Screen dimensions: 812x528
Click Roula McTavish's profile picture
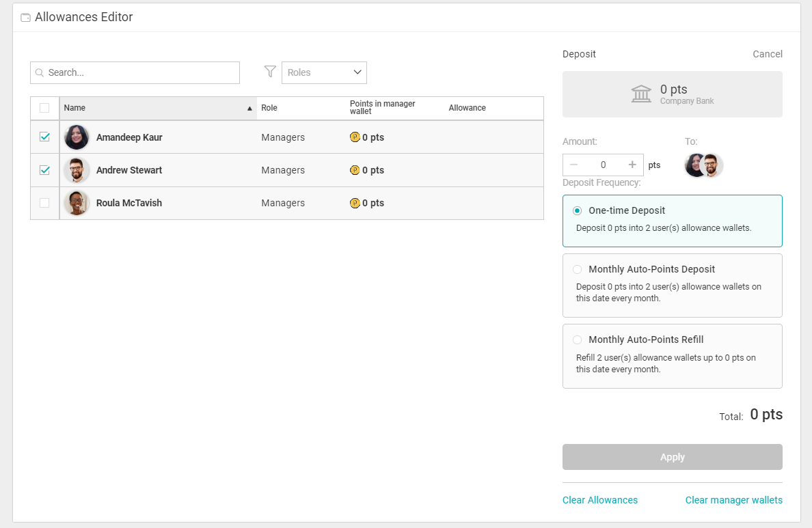(77, 203)
